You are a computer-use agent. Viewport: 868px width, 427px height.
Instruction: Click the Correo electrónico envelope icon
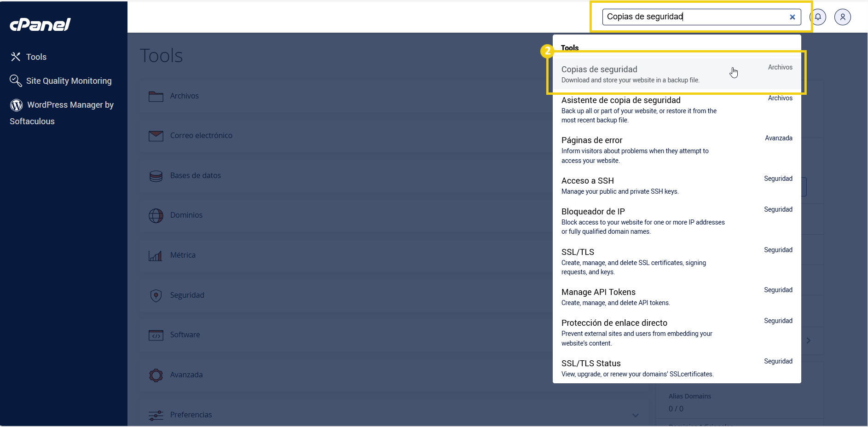coord(156,135)
